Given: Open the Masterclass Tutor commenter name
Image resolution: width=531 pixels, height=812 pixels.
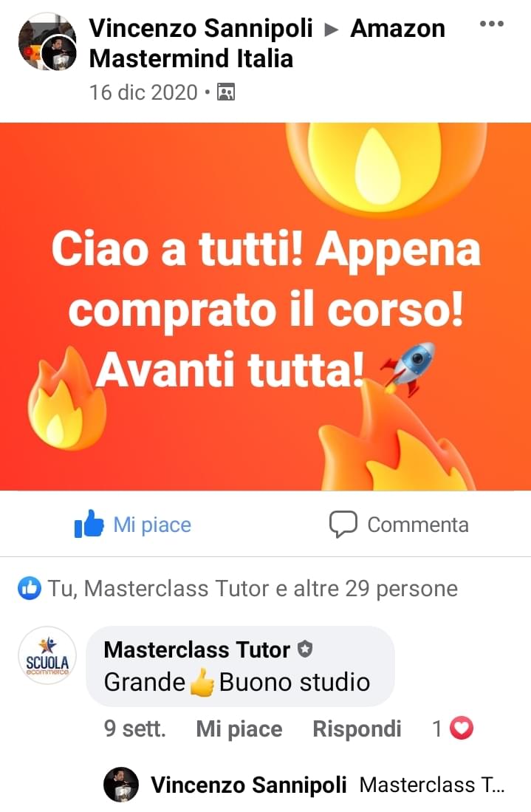Looking at the screenshot, I should (x=196, y=649).
